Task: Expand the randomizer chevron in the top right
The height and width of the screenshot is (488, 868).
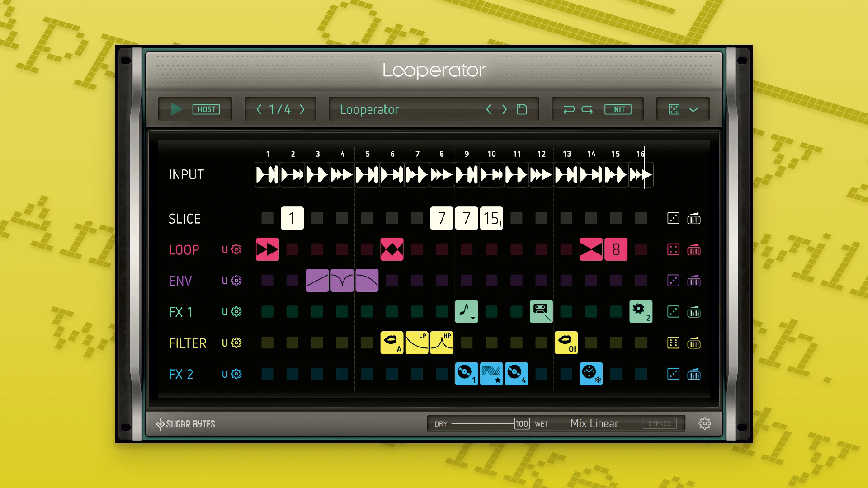Action: coord(693,109)
